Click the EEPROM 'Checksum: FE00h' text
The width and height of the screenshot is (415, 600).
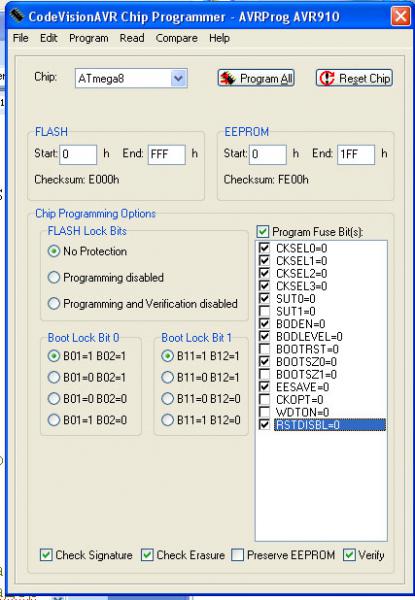point(266,179)
